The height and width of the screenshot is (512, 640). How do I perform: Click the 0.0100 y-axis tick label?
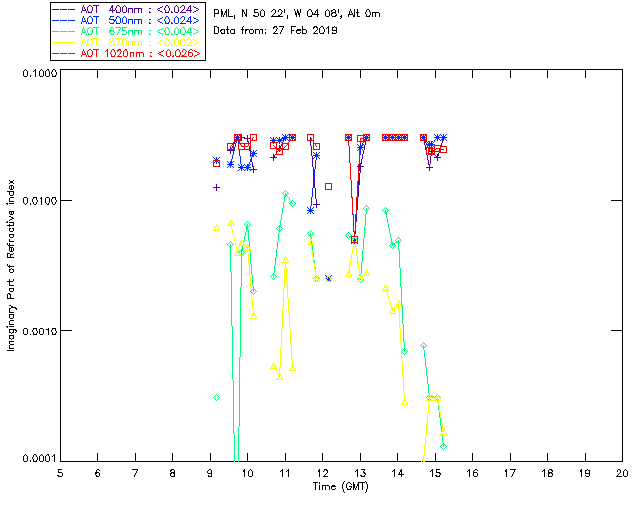pos(40,201)
